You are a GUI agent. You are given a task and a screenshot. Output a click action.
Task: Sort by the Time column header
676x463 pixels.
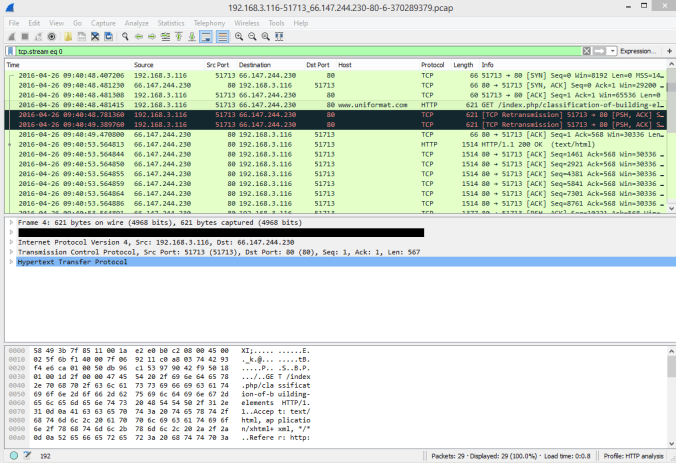coord(68,65)
